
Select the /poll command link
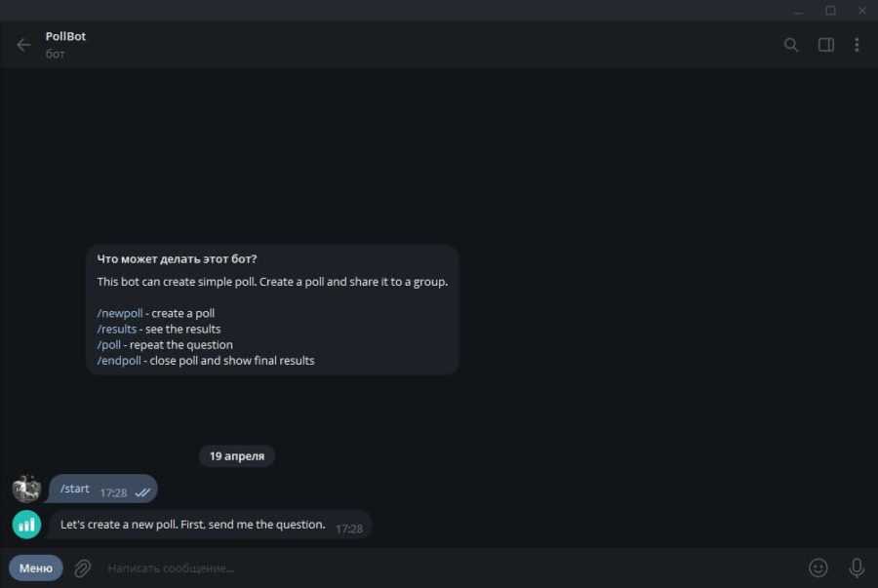pyautogui.click(x=109, y=344)
